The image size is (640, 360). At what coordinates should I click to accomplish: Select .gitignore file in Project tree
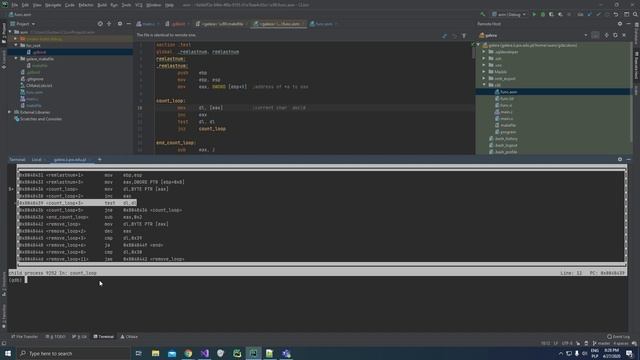[32, 79]
